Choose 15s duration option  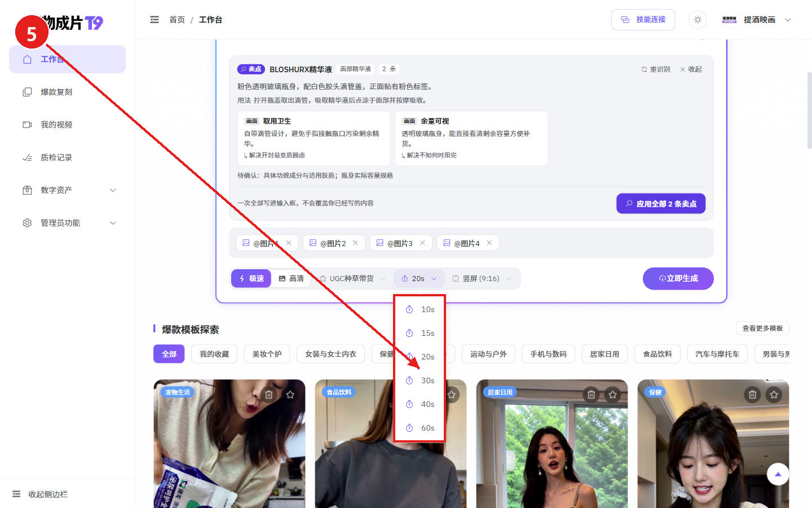point(420,334)
